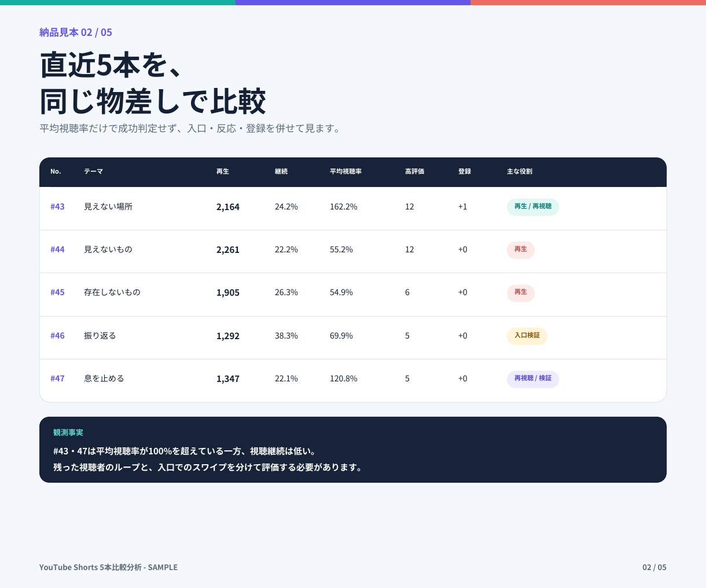
Task: Click the 継続 column header
Action: (281, 171)
